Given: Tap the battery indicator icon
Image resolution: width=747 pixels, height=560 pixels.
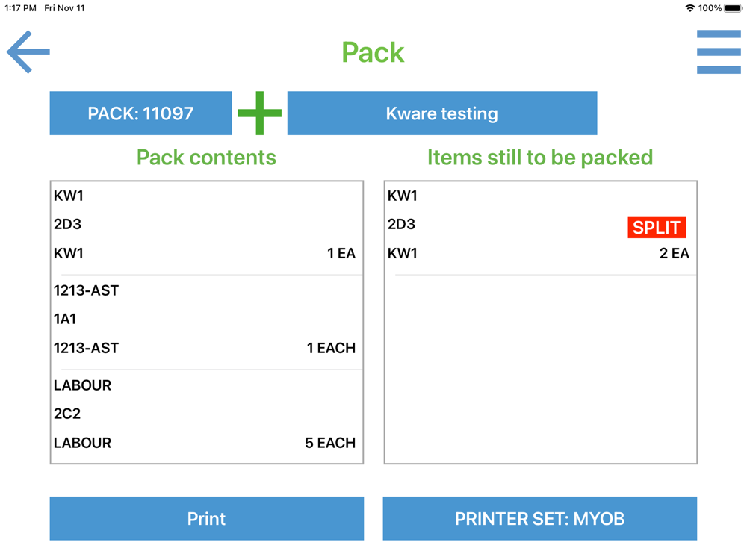Looking at the screenshot, I should click(x=733, y=8).
